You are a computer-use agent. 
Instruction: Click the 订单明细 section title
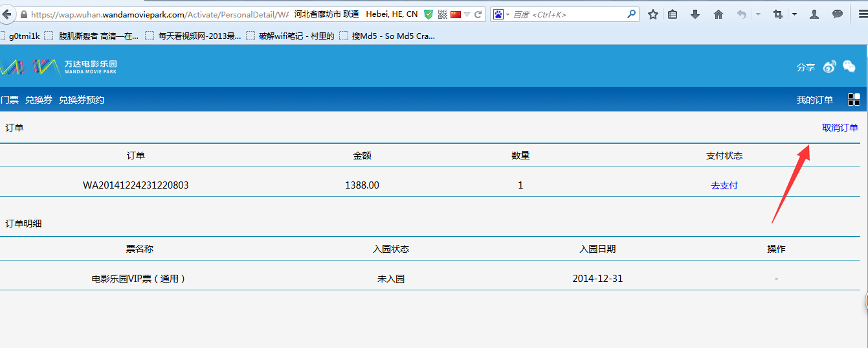click(x=24, y=224)
